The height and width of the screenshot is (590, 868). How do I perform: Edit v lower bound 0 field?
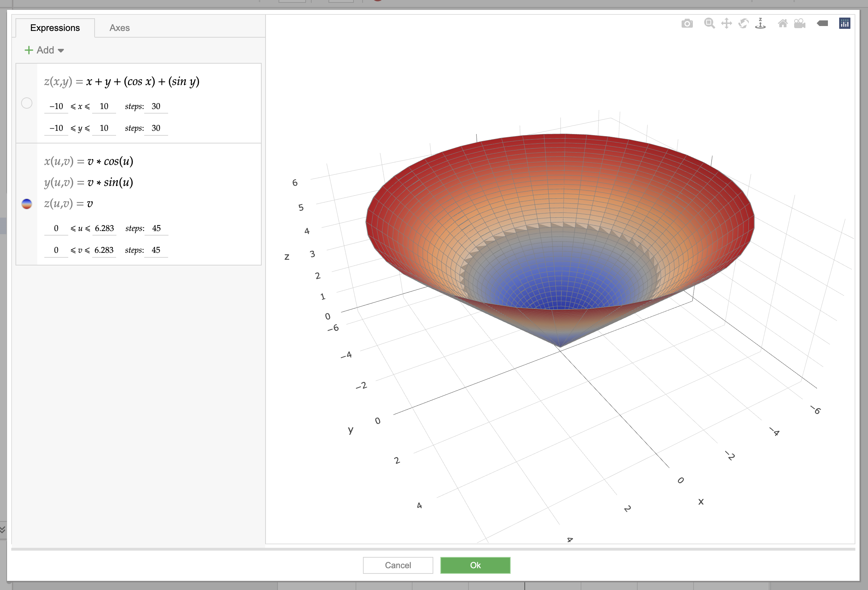coord(56,250)
